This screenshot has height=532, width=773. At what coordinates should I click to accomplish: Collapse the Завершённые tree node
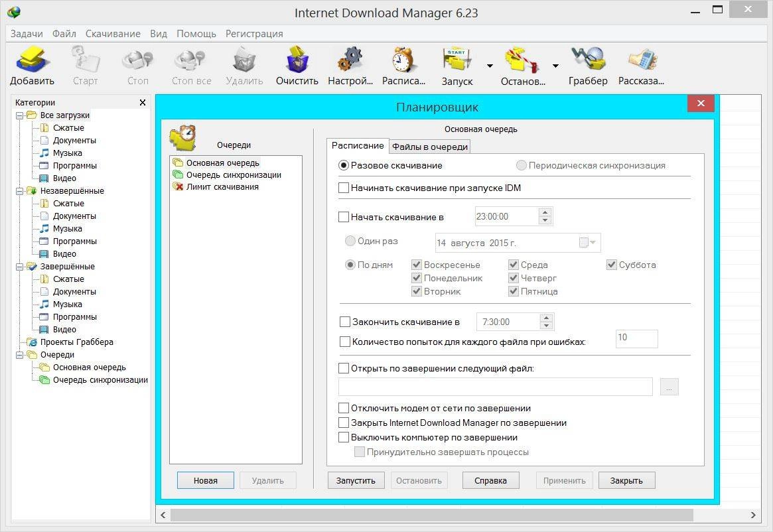tap(20, 266)
